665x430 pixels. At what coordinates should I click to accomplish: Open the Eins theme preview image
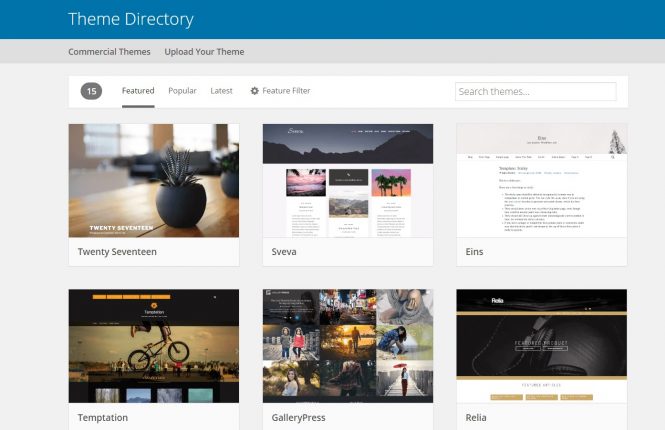[542, 181]
